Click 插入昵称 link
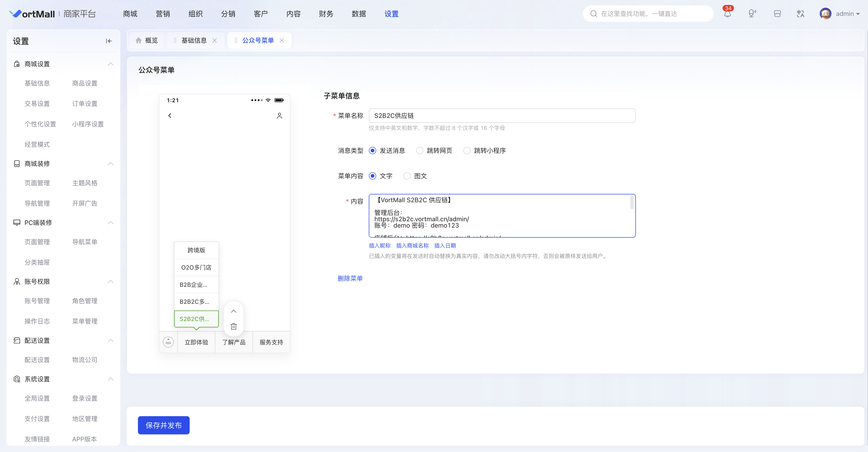This screenshot has height=452, width=868. [x=380, y=246]
